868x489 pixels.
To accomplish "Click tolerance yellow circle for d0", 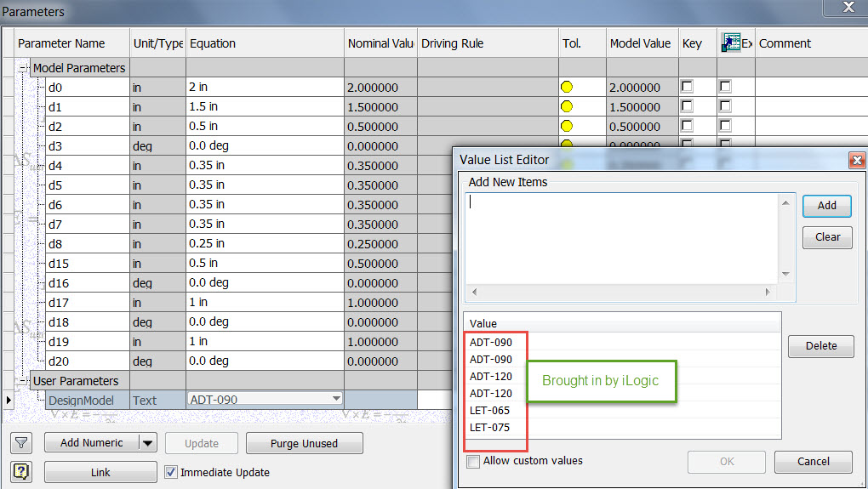I will [x=566, y=87].
